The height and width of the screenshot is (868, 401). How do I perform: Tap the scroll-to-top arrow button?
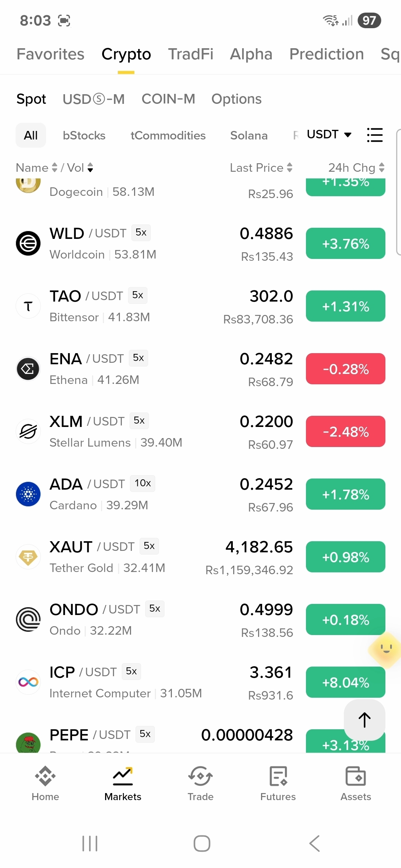point(365,720)
